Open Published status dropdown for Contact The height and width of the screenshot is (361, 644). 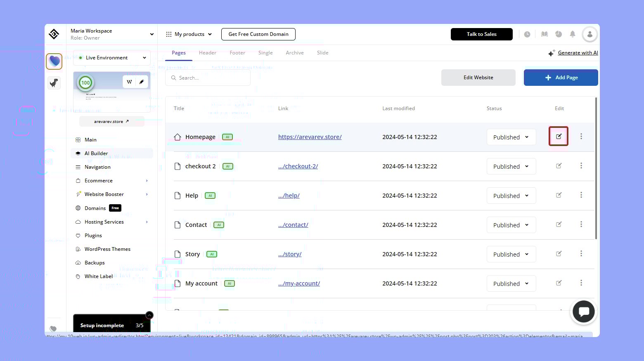pyautogui.click(x=511, y=225)
